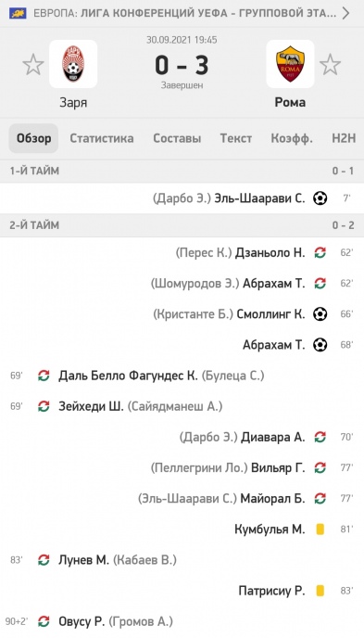The image size is (364, 638).
Task: Switch to the Составы tab
Action: [x=177, y=138]
